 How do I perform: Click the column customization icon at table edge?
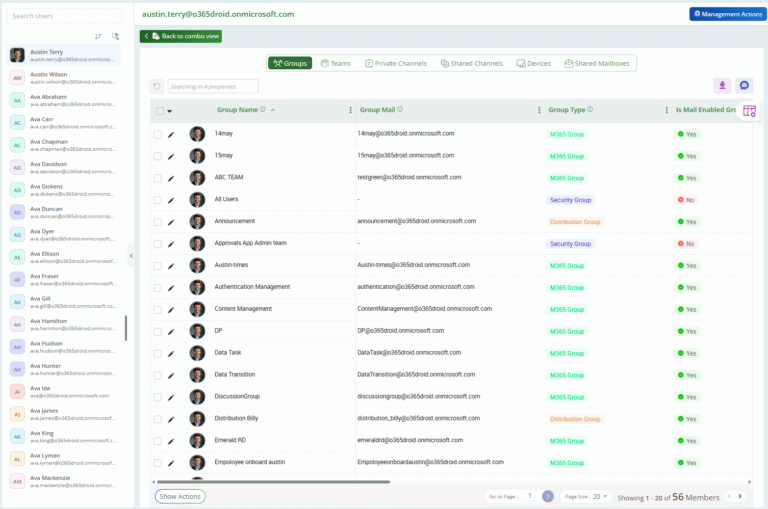coord(749,111)
